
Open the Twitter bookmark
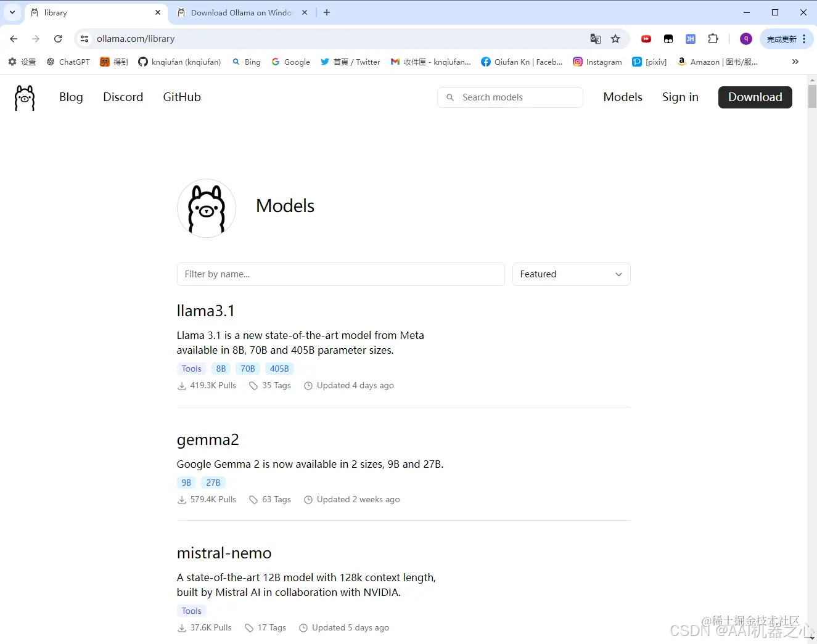(350, 62)
